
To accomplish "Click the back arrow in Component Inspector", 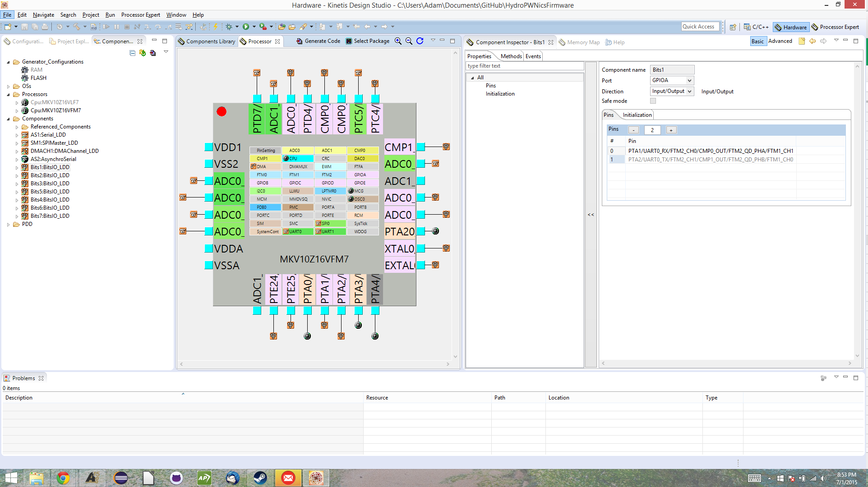I will pyautogui.click(x=813, y=41).
